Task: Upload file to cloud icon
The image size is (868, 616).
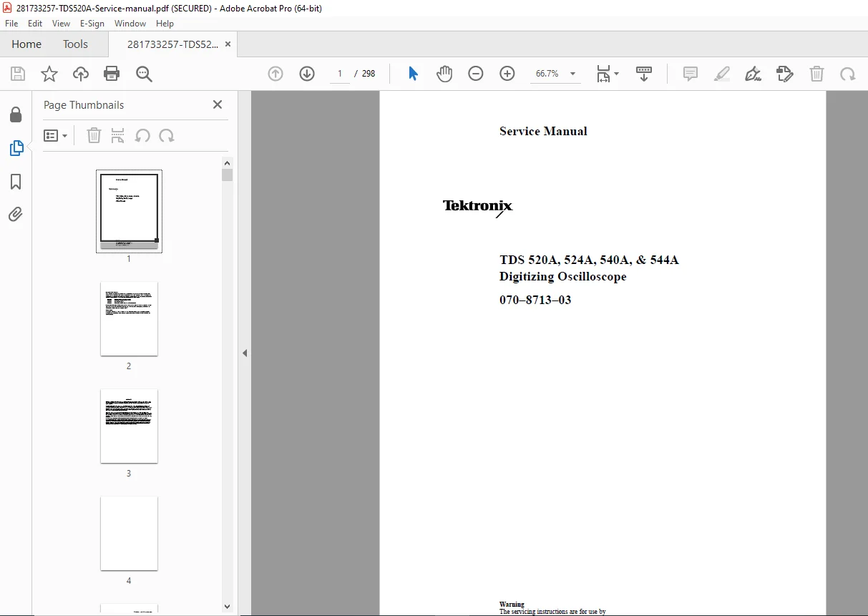Action: pyautogui.click(x=81, y=74)
